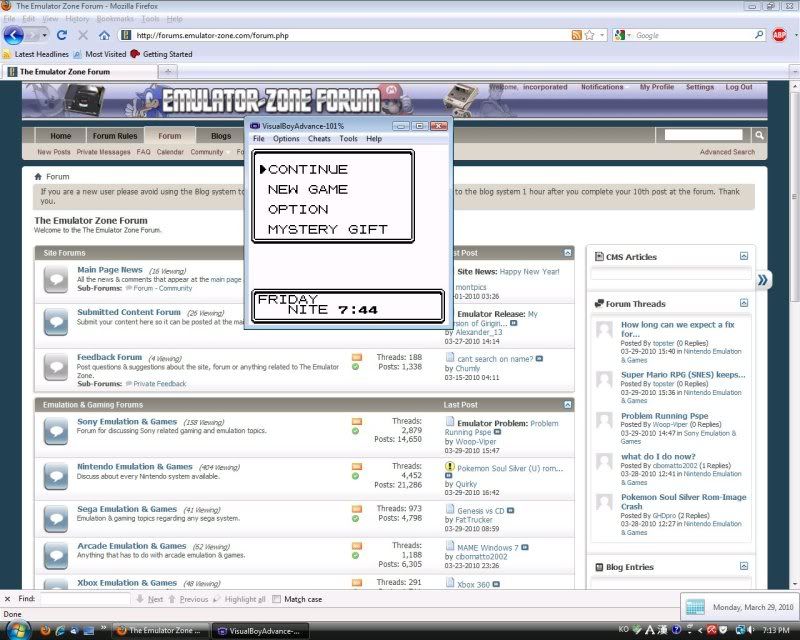Screen dimensions: 800x640
Task: Toggle the Match case checkbox
Action: [x=277, y=599]
